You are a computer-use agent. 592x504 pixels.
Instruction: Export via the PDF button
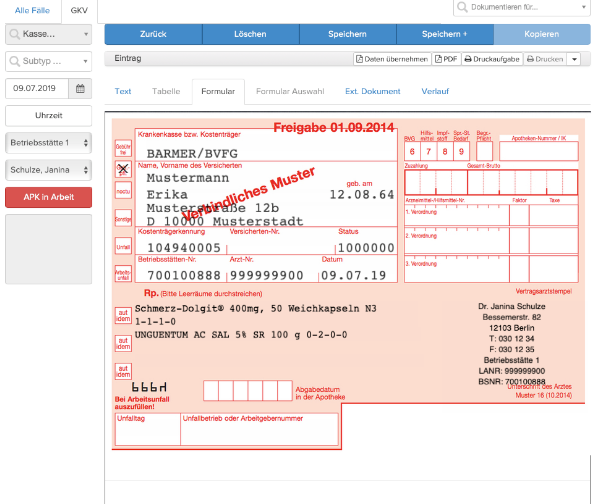point(446,59)
